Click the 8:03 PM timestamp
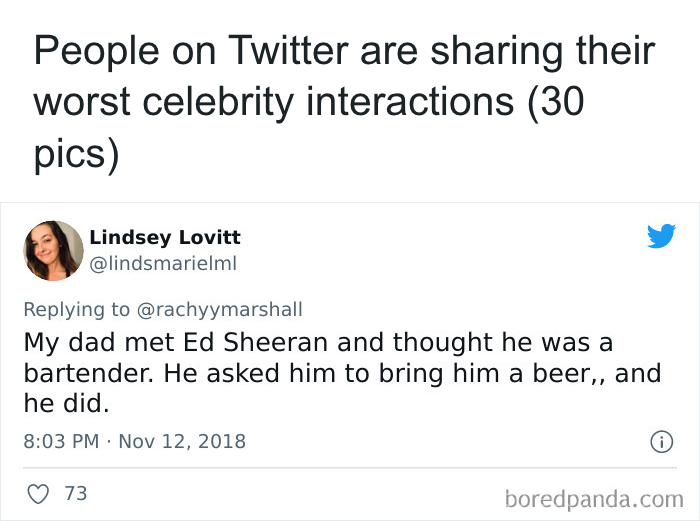This screenshot has width=700, height=521. coord(60,441)
